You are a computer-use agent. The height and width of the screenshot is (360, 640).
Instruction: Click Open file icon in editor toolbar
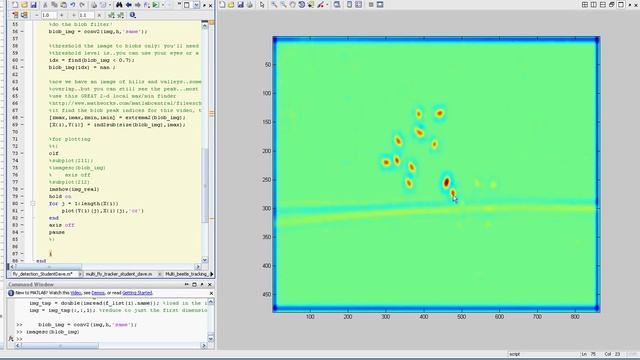24,5
